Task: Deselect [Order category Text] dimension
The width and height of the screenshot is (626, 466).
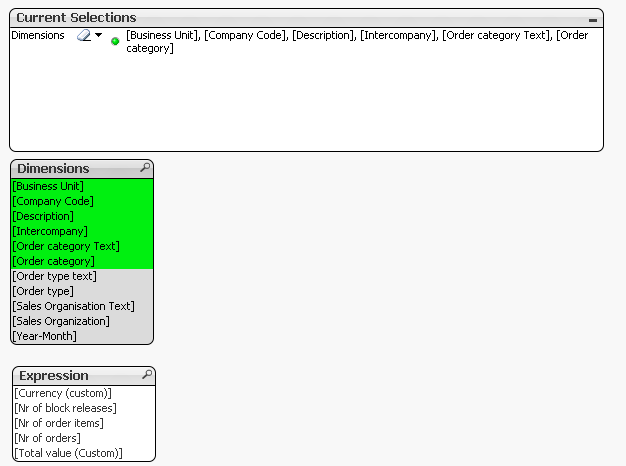Action: [x=82, y=246]
